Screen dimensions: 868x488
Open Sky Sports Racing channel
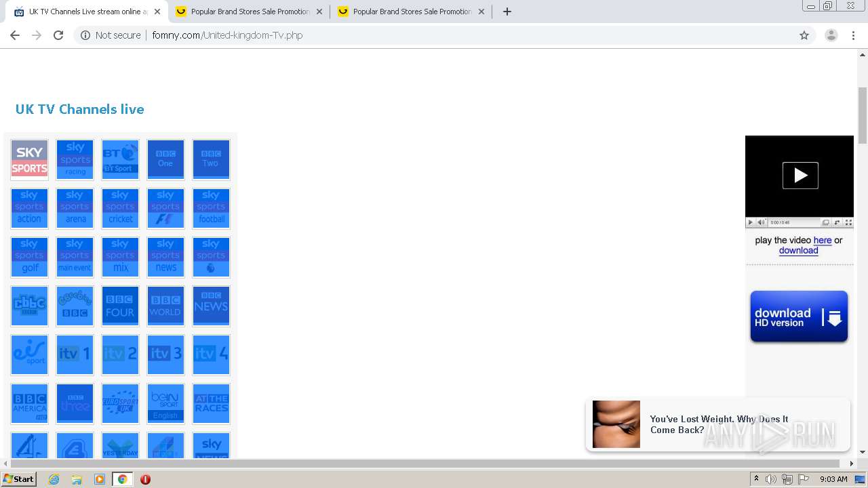click(75, 159)
